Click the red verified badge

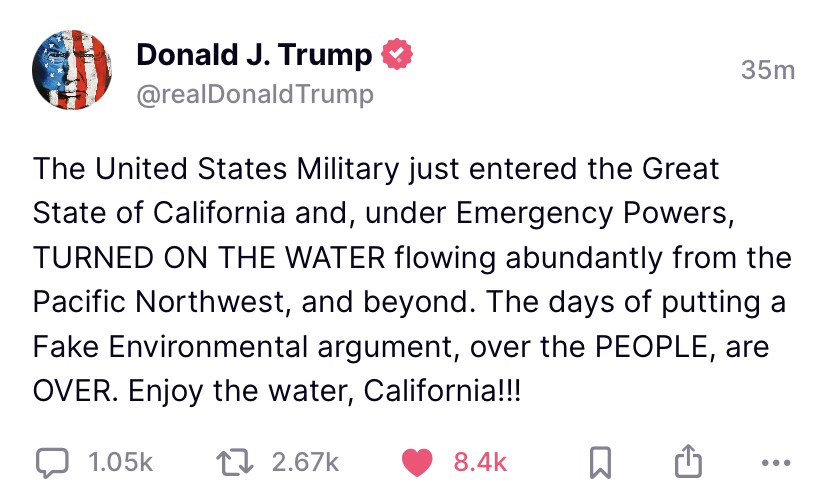[398, 54]
